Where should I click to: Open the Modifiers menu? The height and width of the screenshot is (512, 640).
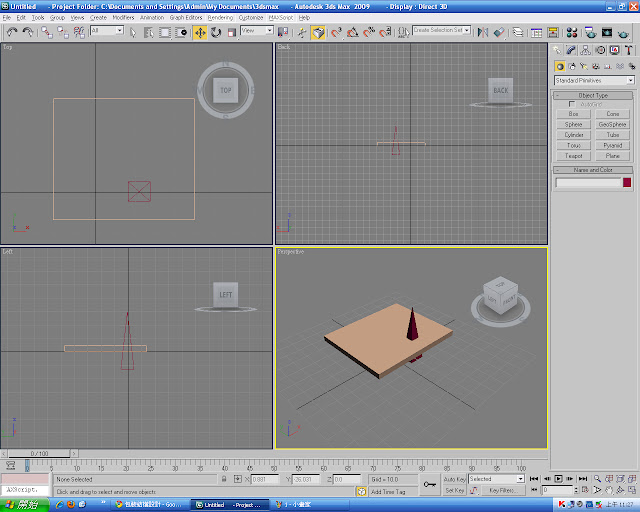(x=123, y=17)
